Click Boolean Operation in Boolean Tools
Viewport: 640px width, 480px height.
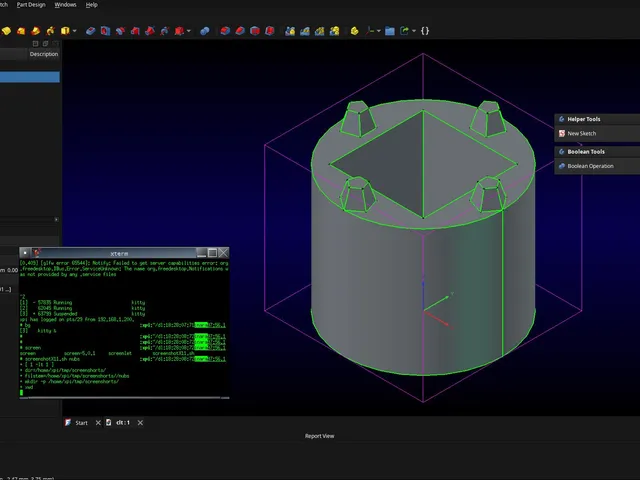590,166
